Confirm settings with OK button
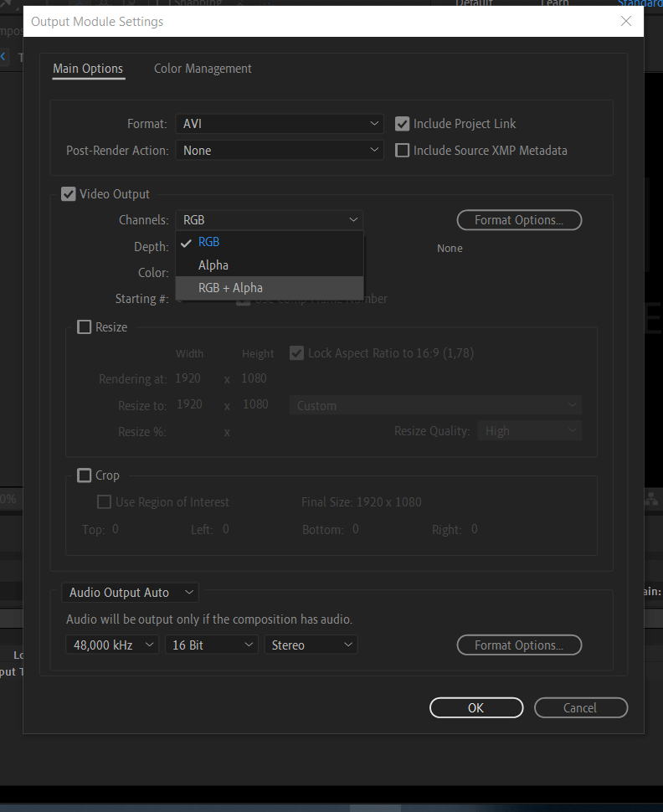Image resolution: width=663 pixels, height=812 pixels. click(x=476, y=708)
